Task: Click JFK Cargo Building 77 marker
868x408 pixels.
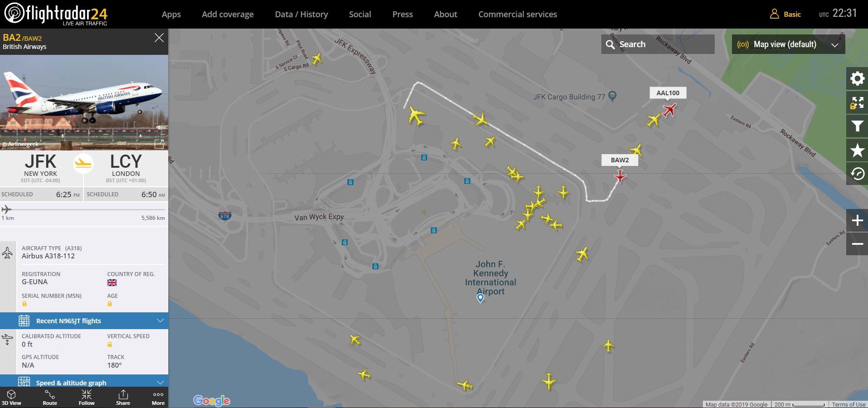Action: pyautogui.click(x=612, y=96)
